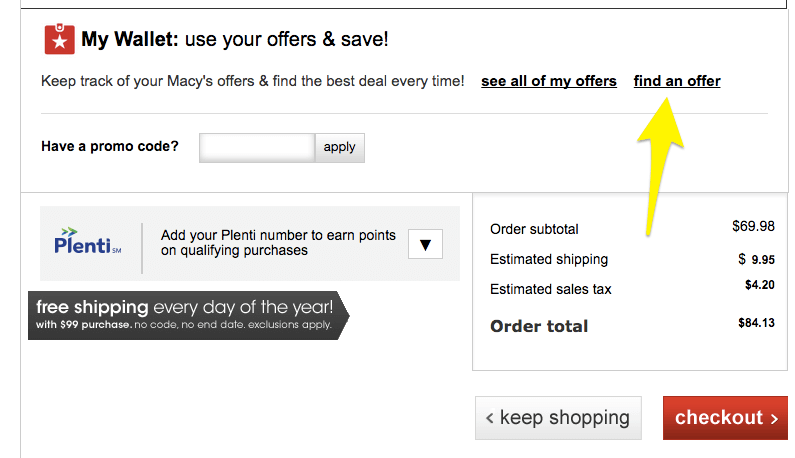
Task: Open the free shipping every day banner
Action: click(x=189, y=315)
